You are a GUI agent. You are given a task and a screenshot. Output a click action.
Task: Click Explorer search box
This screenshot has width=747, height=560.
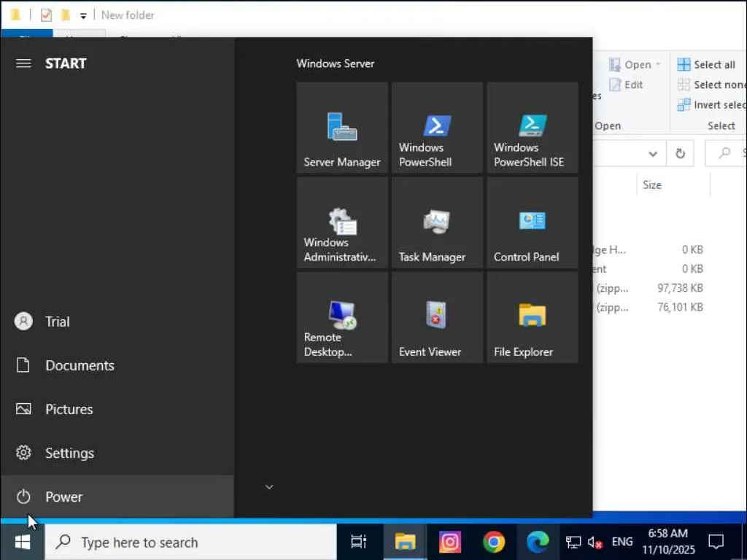726,153
